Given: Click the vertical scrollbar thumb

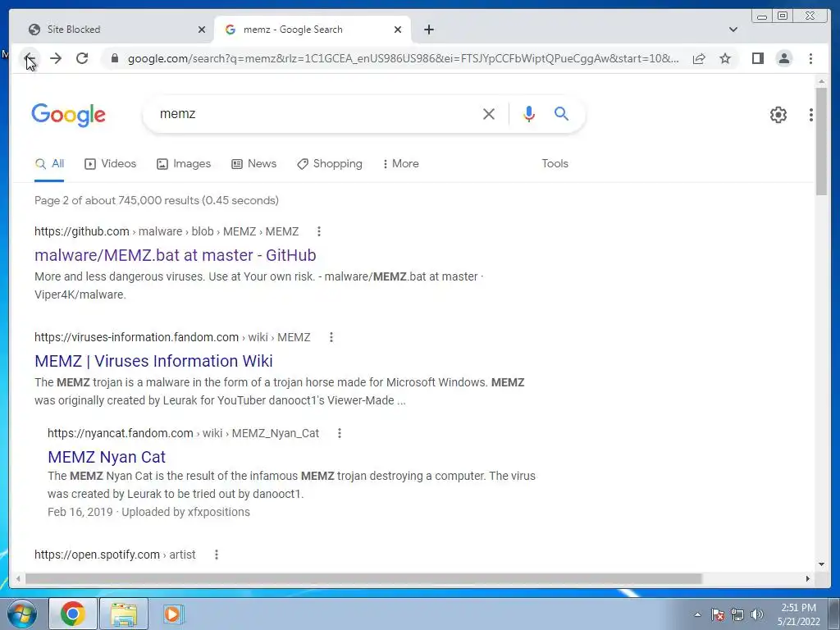Looking at the screenshot, I should [x=821, y=141].
